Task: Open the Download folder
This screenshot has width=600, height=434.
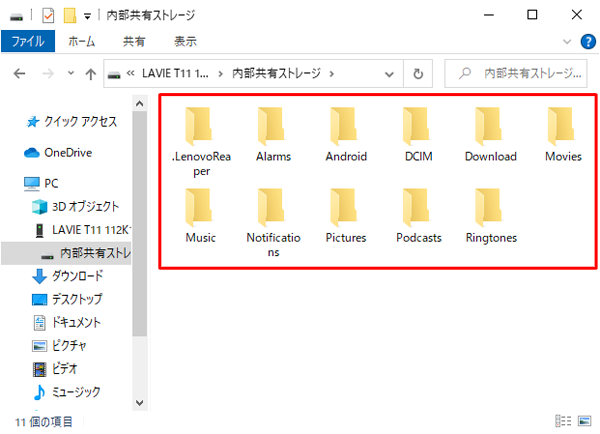Action: click(491, 135)
